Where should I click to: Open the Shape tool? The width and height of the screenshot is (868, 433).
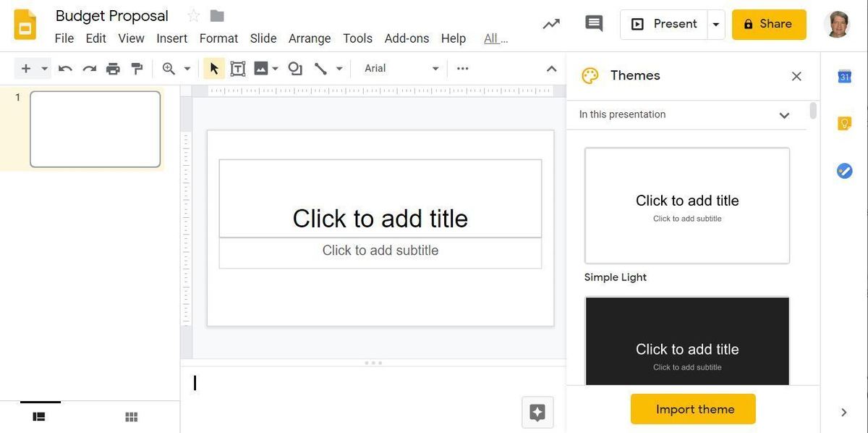(295, 69)
